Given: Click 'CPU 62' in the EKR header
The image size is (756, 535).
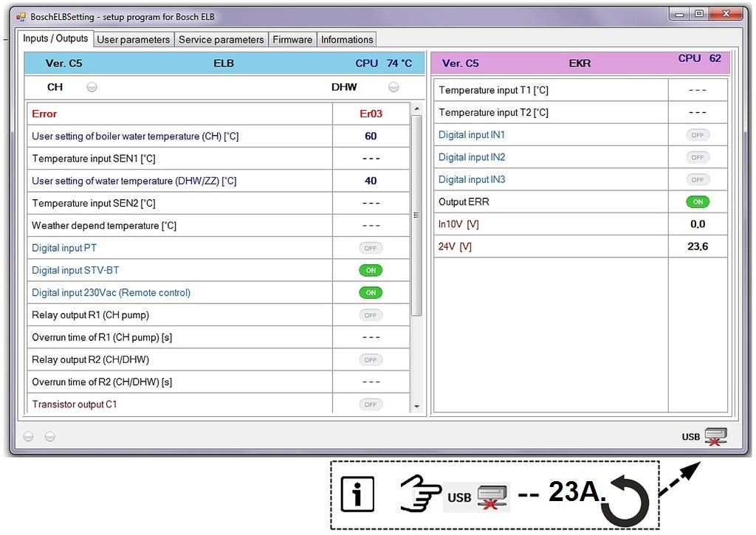Looking at the screenshot, I should tap(700, 58).
